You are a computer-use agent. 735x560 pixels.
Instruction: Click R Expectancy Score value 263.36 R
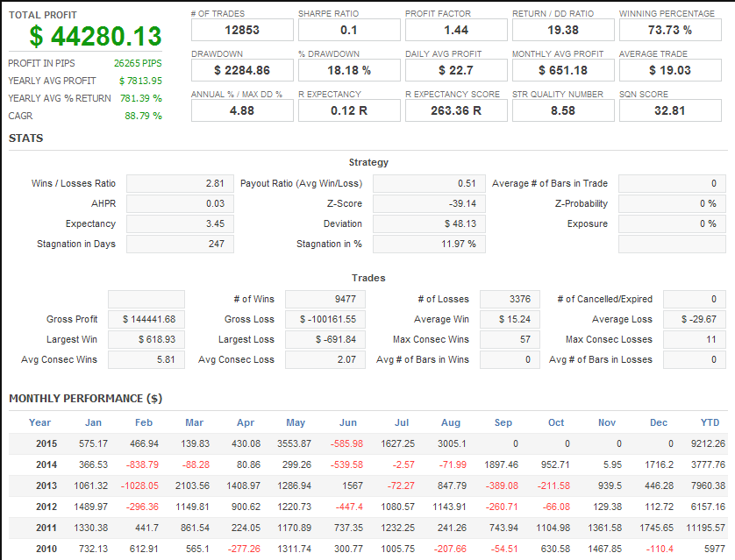pos(456,111)
